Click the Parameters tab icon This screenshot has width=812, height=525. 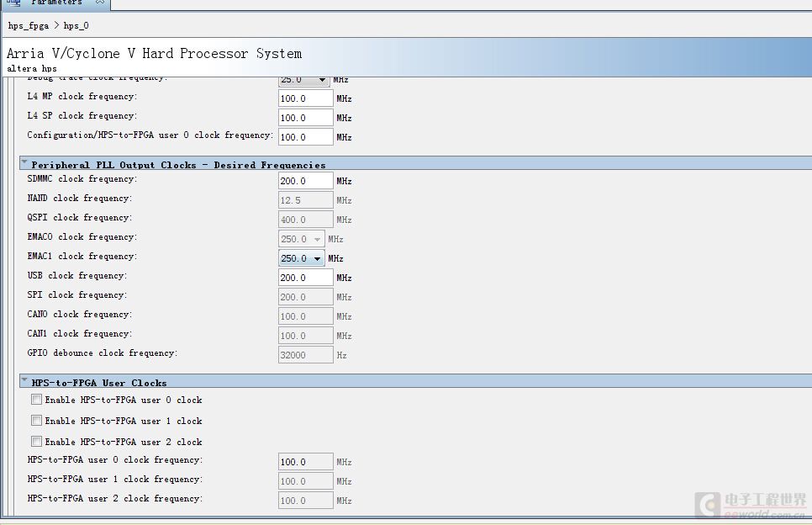tap(13, 3)
